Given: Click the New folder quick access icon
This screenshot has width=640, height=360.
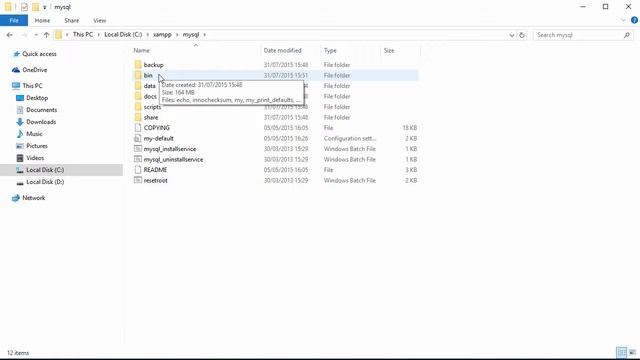Looking at the screenshot, I should [x=36, y=7].
